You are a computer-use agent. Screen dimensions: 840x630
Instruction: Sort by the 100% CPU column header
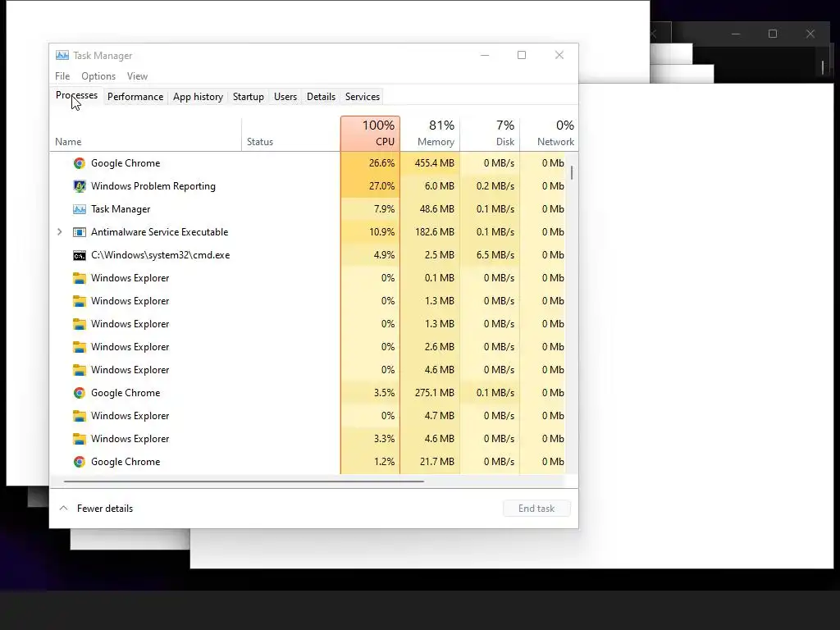coord(370,134)
